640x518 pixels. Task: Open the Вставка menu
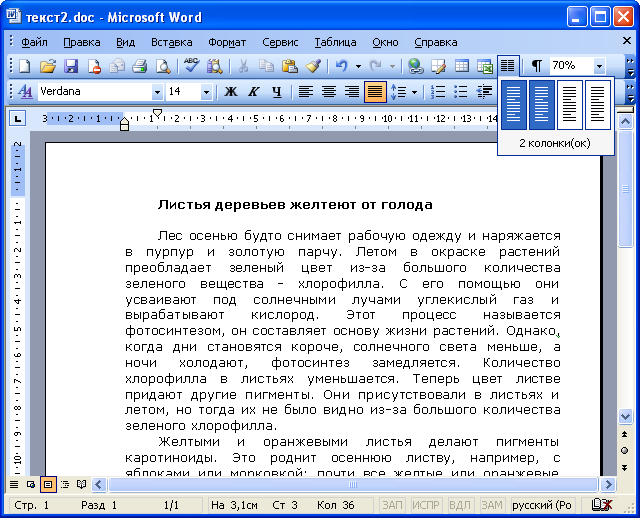coord(171,42)
